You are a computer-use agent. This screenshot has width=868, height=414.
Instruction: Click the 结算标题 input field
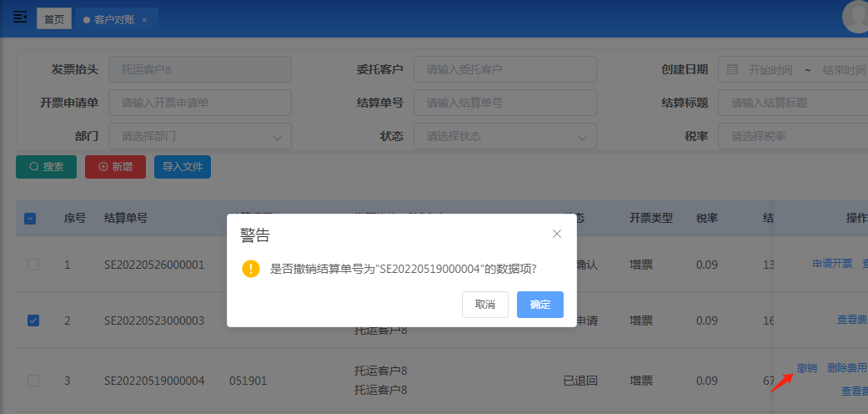(x=793, y=103)
